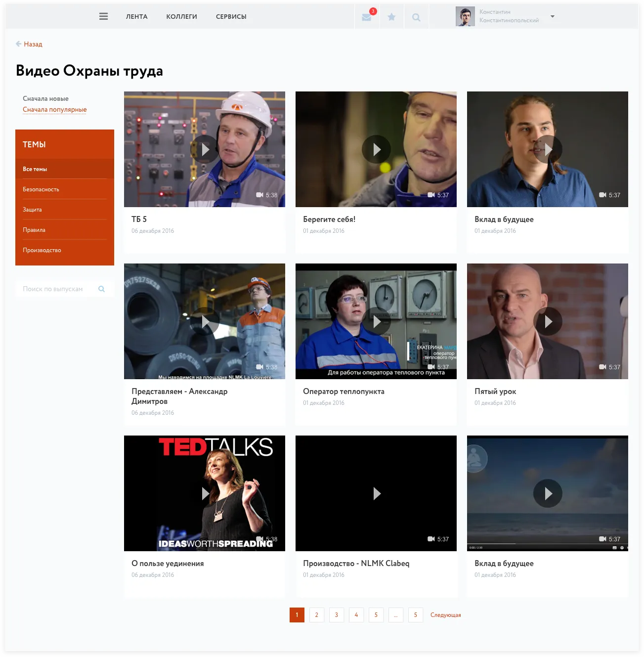644x657 pixels.
Task: Play the Производство - NLMK Clabeq video
Action: (376, 493)
